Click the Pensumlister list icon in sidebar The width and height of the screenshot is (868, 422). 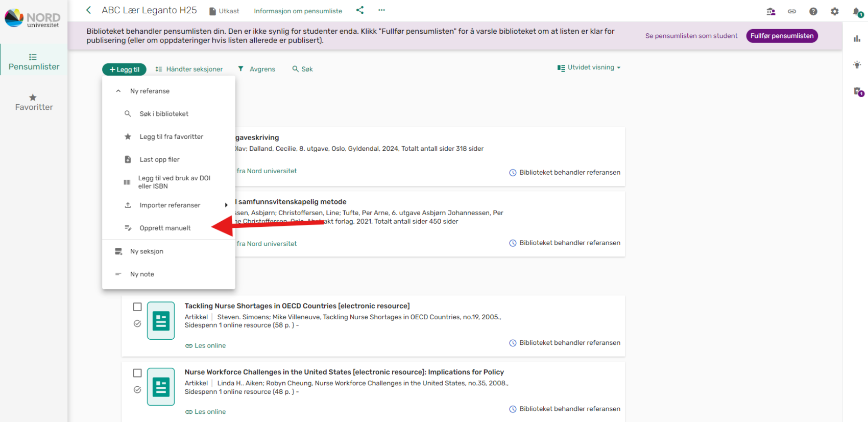[33, 57]
